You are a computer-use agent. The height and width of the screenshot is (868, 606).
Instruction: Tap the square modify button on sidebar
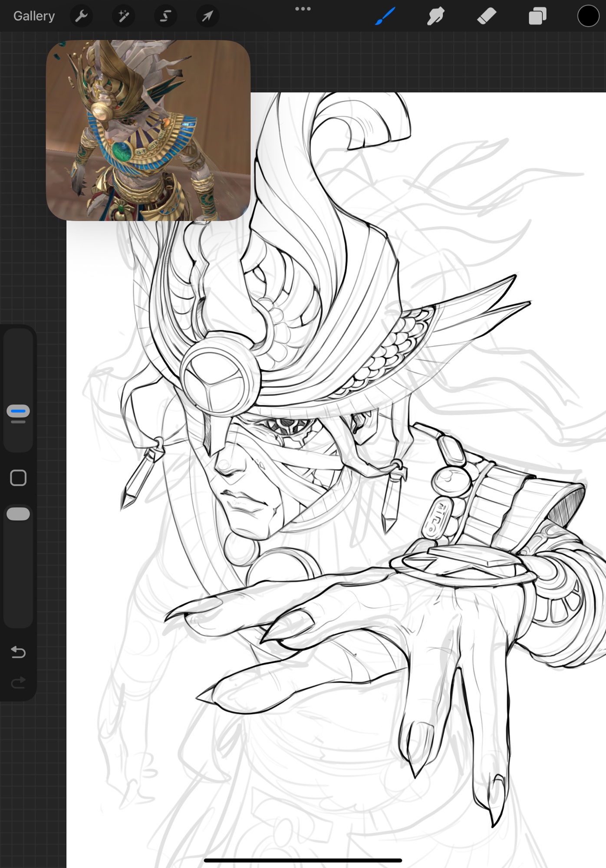18,478
